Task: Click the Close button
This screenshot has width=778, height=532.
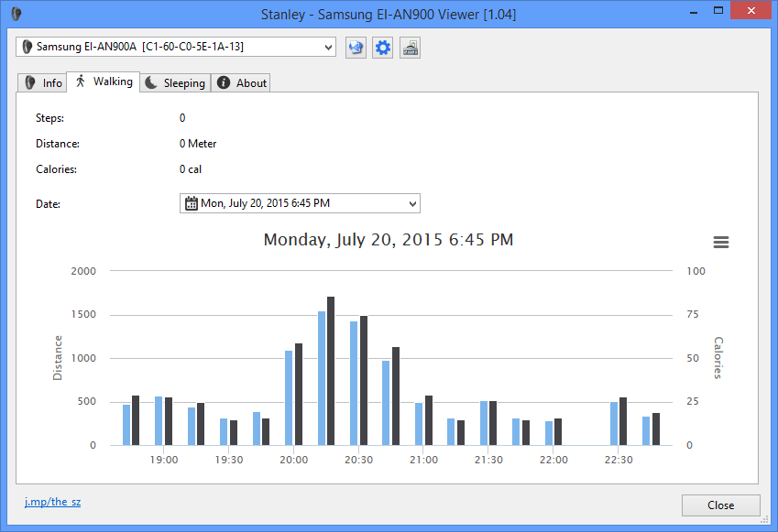Action: click(x=720, y=505)
